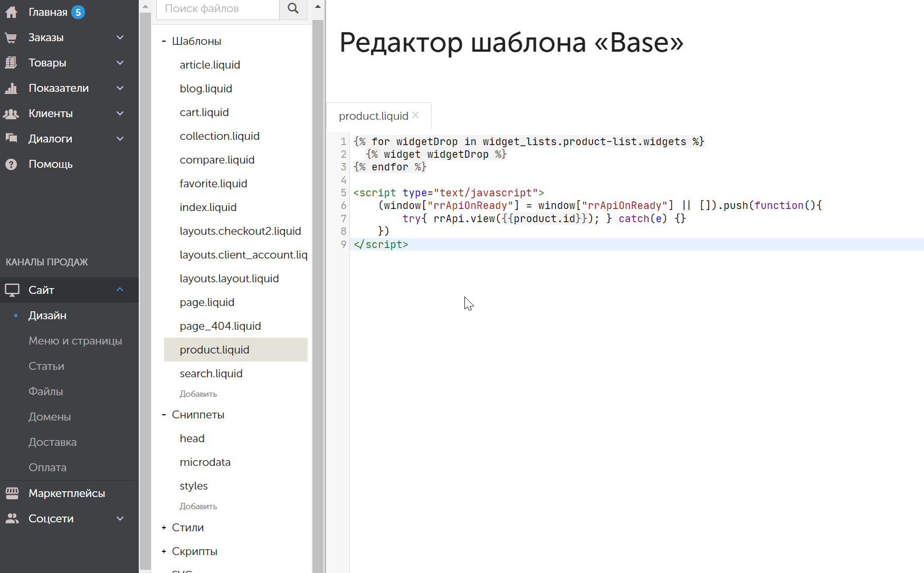Screen dimensions: 924x573
Task: Expand the Скрипты tree section
Action: [x=164, y=551]
